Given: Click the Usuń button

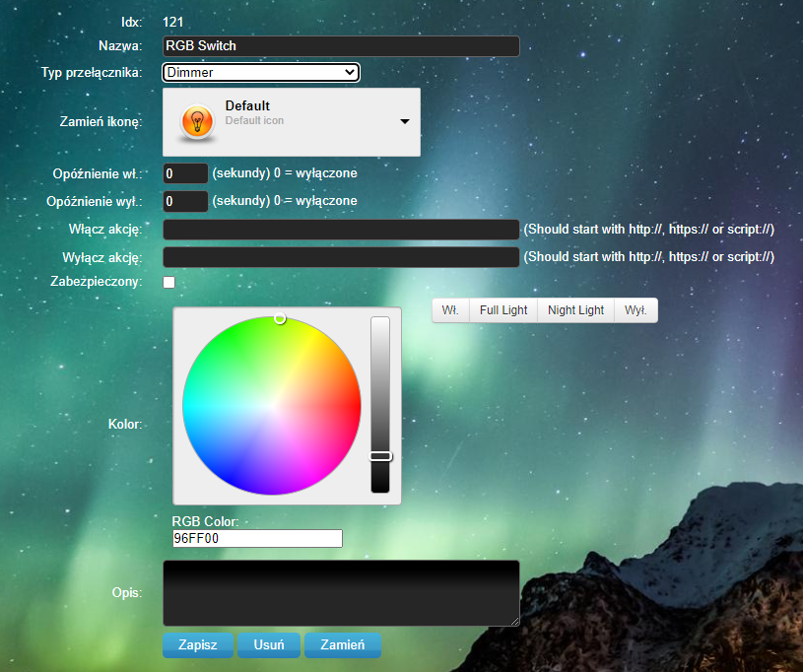Looking at the screenshot, I should point(269,644).
